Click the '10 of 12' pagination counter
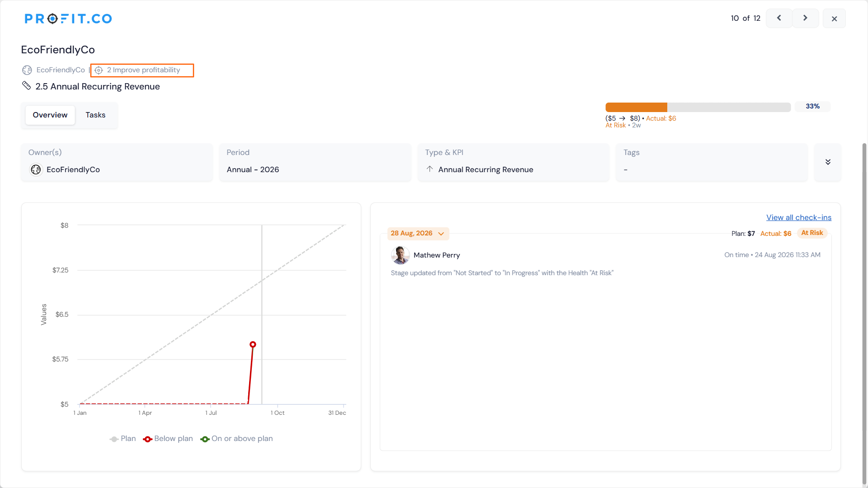Screen dimensions: 868x488 click(745, 19)
